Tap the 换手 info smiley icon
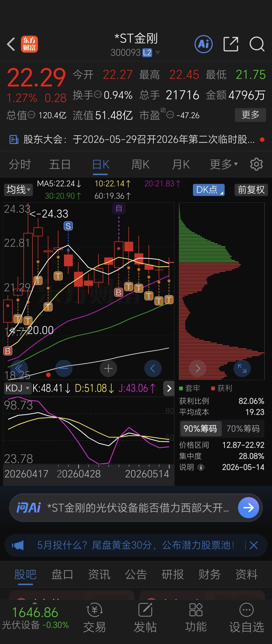The height and width of the screenshot is (644, 272). pyautogui.click(x=98, y=95)
